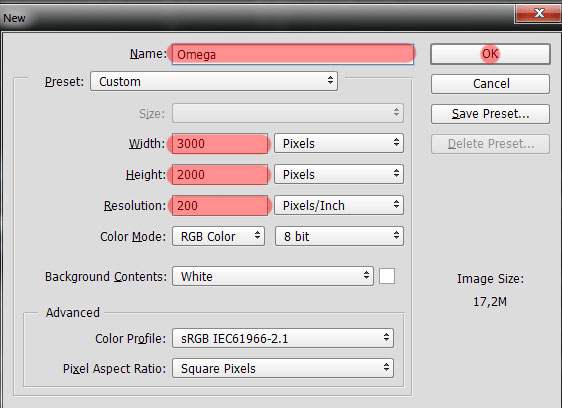Open the Color Mode dropdown showing RGB Color
The height and width of the screenshot is (408, 562).
click(x=218, y=236)
